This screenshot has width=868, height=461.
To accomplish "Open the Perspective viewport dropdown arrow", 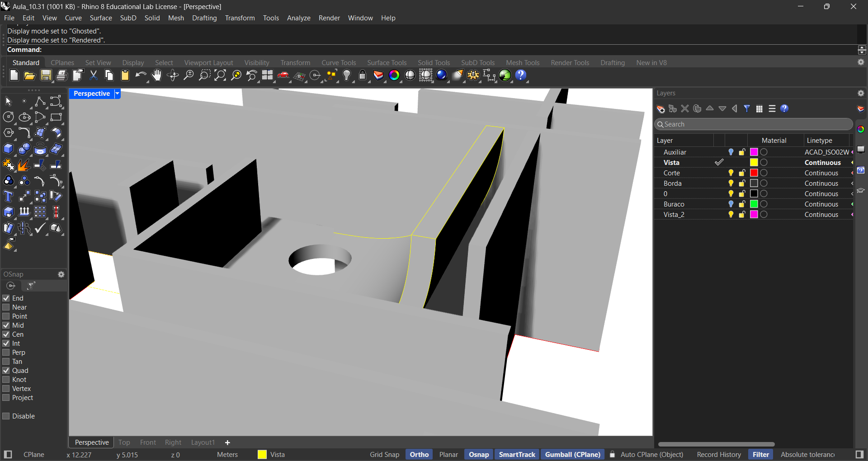I will tap(118, 94).
